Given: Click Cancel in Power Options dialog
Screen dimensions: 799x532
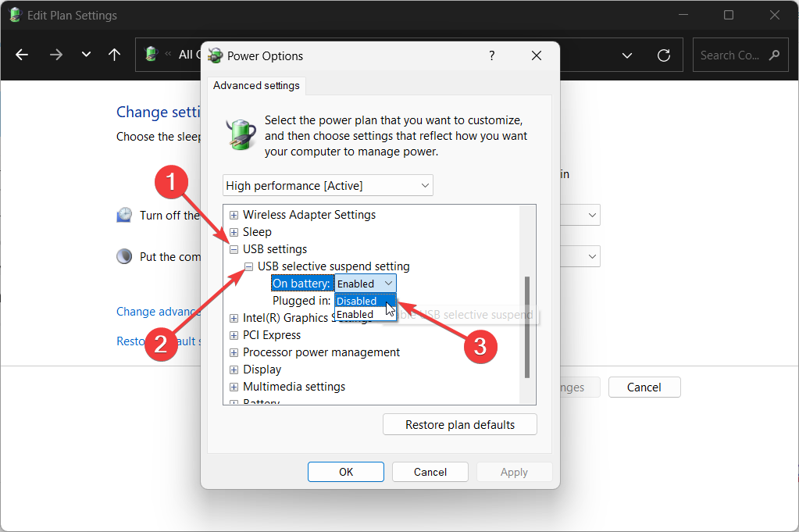Looking at the screenshot, I should 430,472.
